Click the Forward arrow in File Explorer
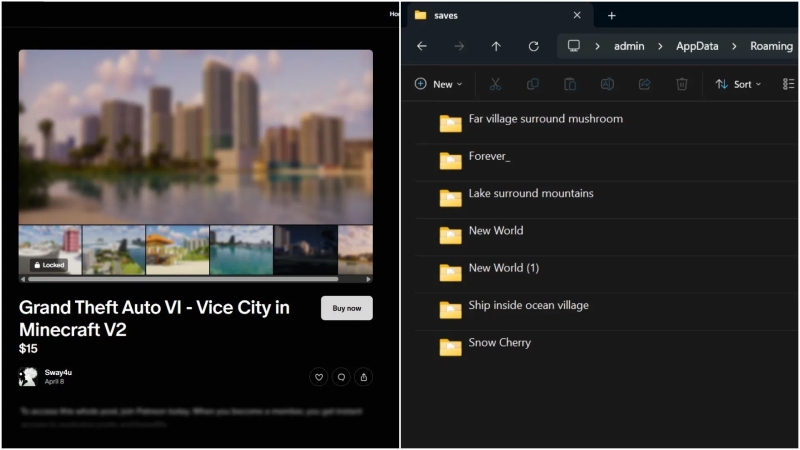 (x=459, y=46)
